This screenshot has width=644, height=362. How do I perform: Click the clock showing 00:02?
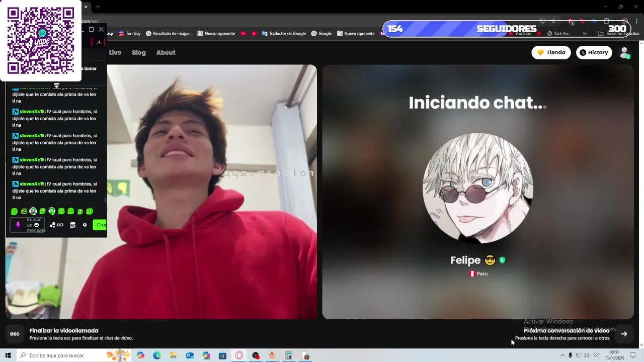click(x=614, y=352)
